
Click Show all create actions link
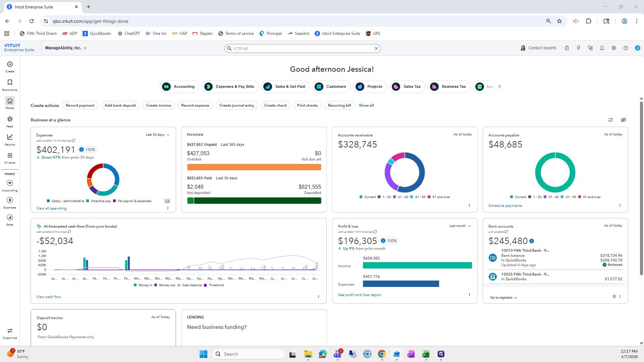(x=366, y=105)
